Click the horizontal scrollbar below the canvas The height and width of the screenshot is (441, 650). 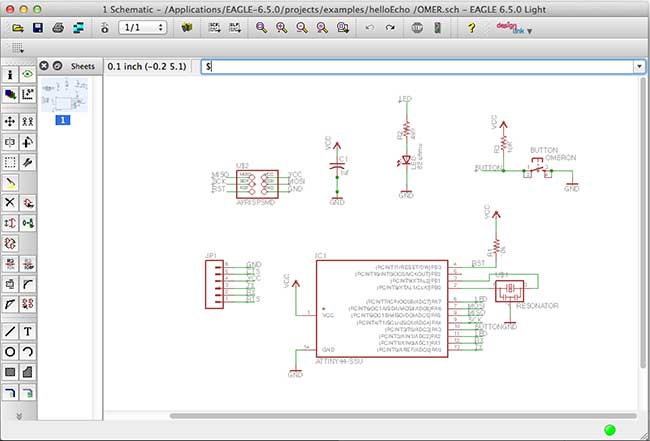[403, 416]
